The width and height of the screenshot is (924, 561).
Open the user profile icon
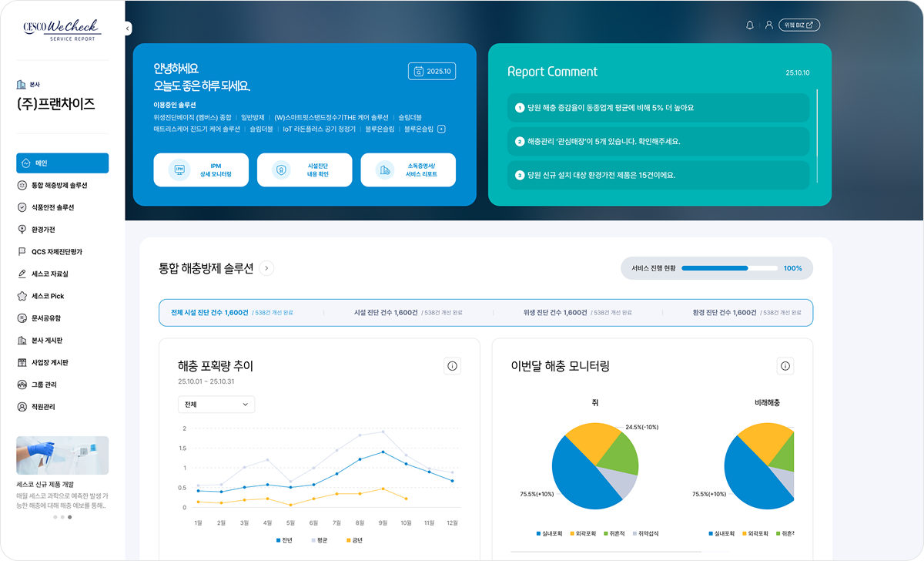768,25
